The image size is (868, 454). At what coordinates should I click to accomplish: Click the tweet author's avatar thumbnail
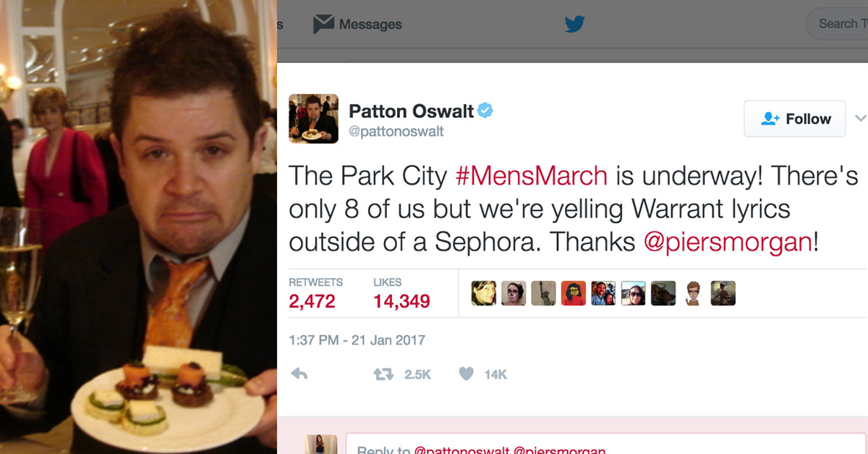coord(313,118)
